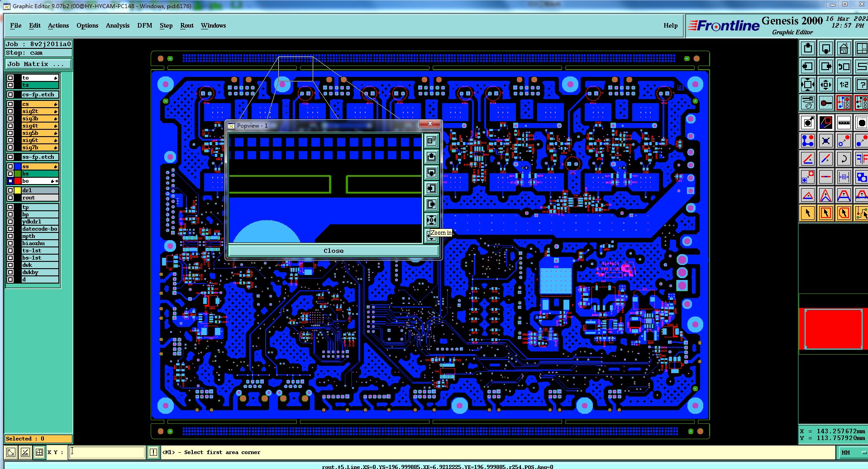Image resolution: width=868 pixels, height=469 pixels.
Task: Pan view down using the down-arrow icon
Action: [x=826, y=48]
